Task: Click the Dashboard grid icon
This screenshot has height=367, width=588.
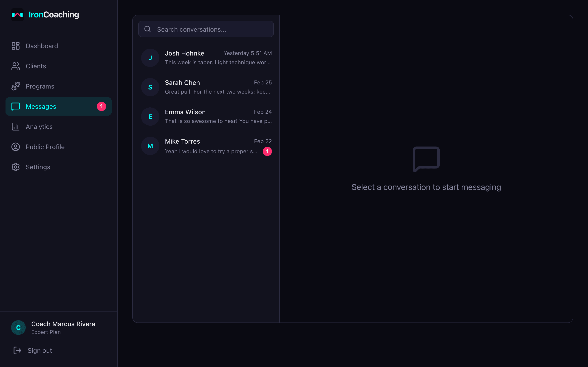Action: pyautogui.click(x=16, y=46)
